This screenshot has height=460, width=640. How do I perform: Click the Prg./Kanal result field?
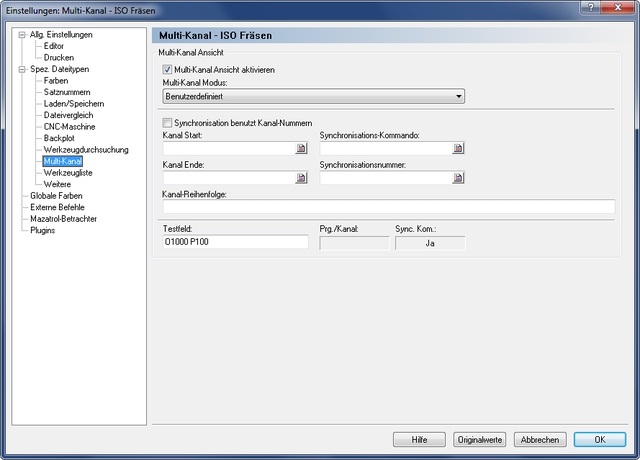(x=354, y=243)
